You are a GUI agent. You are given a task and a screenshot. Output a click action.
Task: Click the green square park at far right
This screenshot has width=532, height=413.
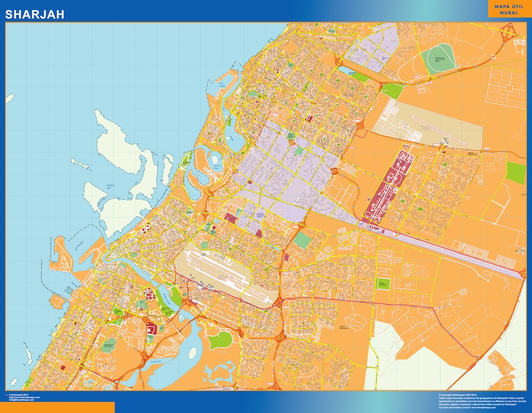coord(516,172)
